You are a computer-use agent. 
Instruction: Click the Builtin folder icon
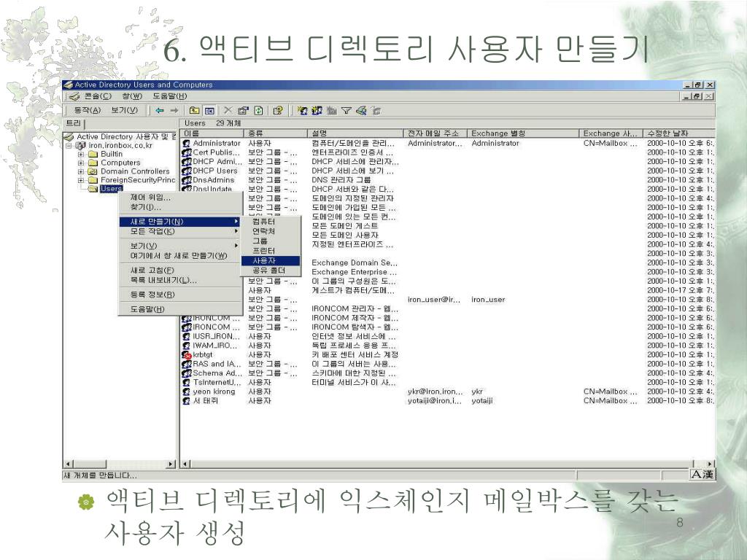coord(93,154)
